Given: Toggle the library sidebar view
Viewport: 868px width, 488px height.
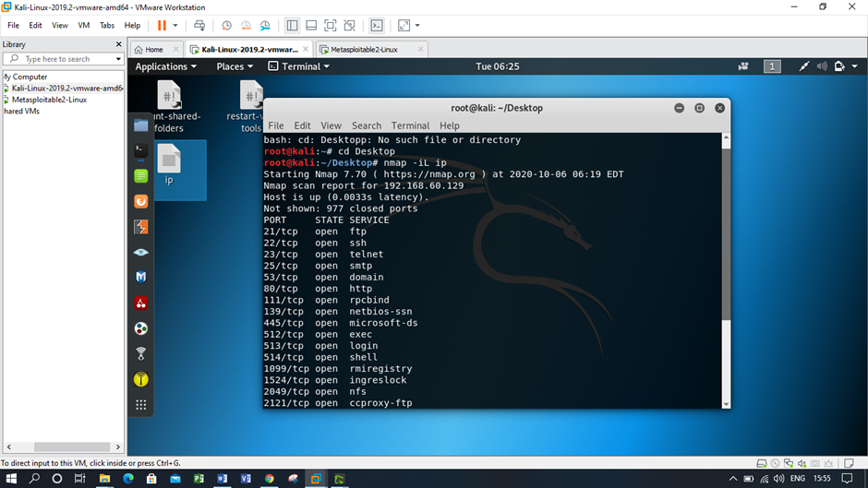Looking at the screenshot, I should pyautogui.click(x=292, y=26).
